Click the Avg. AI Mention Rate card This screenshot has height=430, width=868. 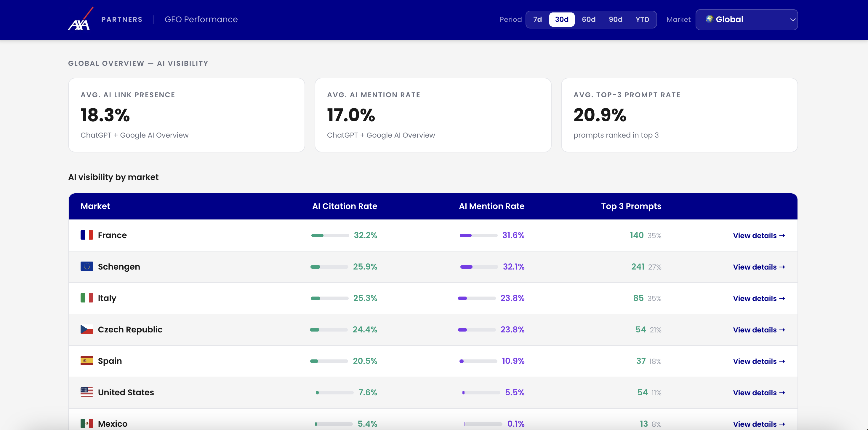[x=433, y=115]
